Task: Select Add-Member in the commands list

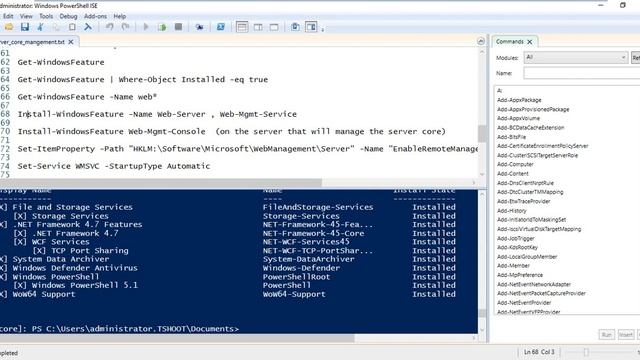Action: pyautogui.click(x=513, y=266)
